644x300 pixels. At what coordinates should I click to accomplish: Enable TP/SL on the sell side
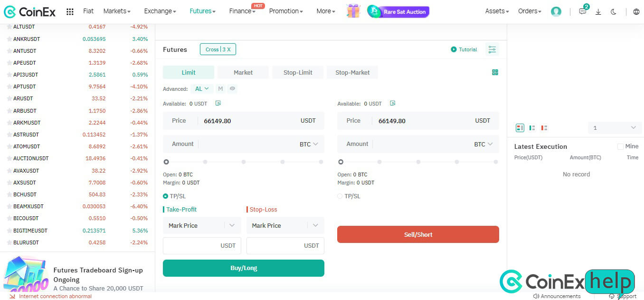(x=340, y=196)
